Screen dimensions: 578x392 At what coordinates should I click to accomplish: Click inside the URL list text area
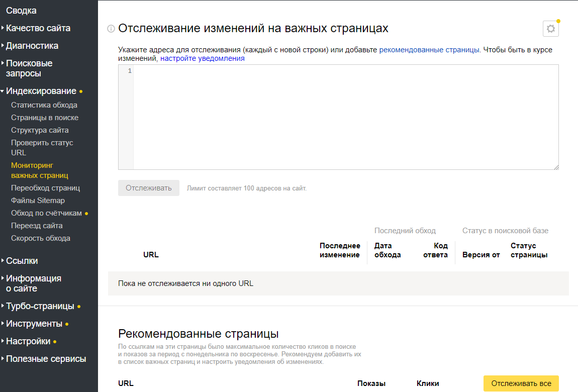coord(338,117)
